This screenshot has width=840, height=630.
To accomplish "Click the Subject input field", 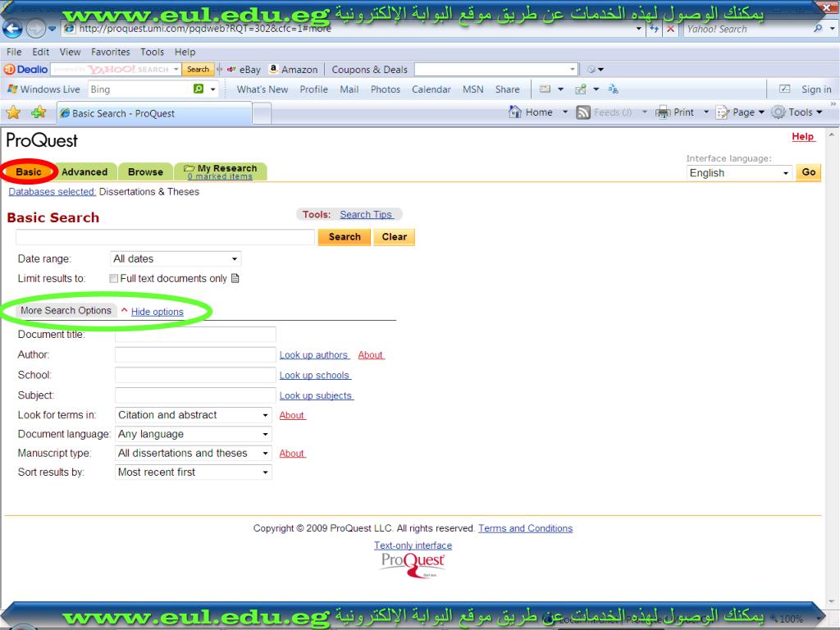I will [195, 395].
